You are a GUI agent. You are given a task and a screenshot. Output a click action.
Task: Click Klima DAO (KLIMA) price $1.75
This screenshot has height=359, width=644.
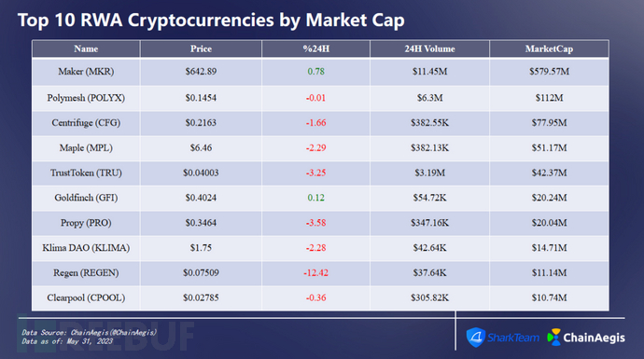[201, 248]
